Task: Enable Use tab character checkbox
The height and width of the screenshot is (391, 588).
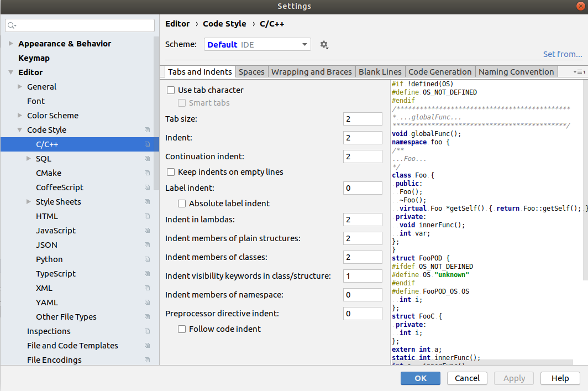Action: click(171, 90)
